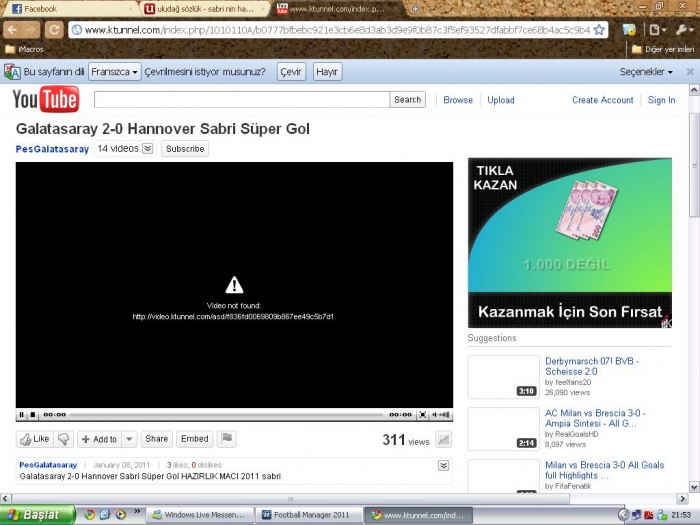Pause the video with the pause button
This screenshot has width=700, height=525.
click(21, 415)
